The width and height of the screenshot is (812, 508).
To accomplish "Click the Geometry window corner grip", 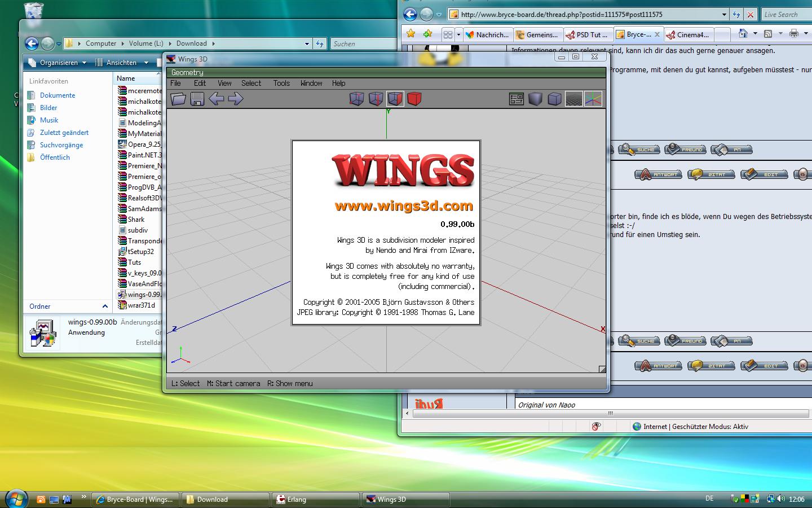I will (x=602, y=369).
